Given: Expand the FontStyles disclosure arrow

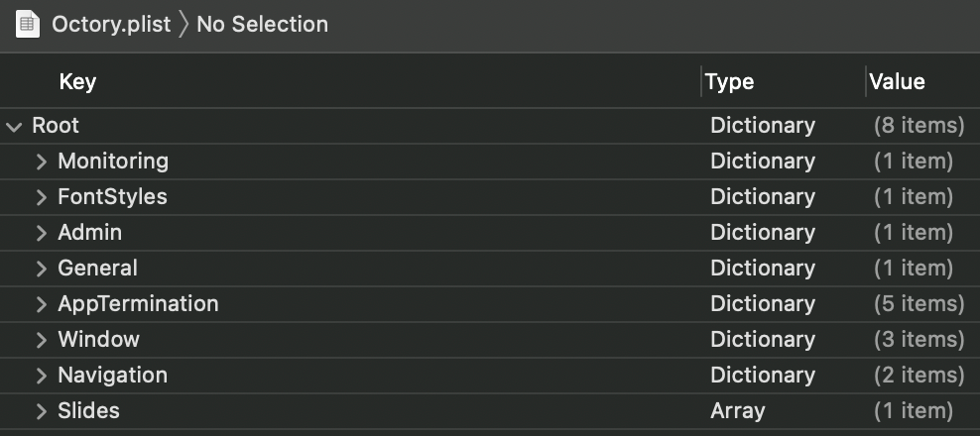Looking at the screenshot, I should coord(41,197).
